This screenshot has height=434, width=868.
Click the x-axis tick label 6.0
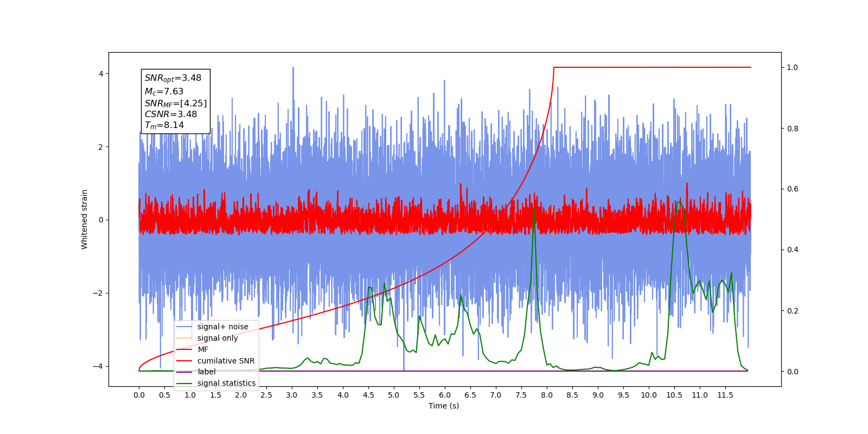(x=445, y=395)
